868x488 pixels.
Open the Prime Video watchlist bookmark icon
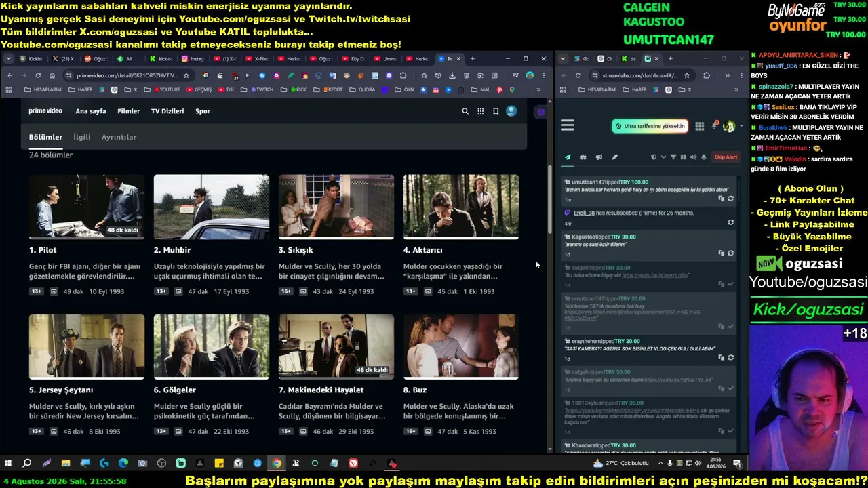coord(496,111)
